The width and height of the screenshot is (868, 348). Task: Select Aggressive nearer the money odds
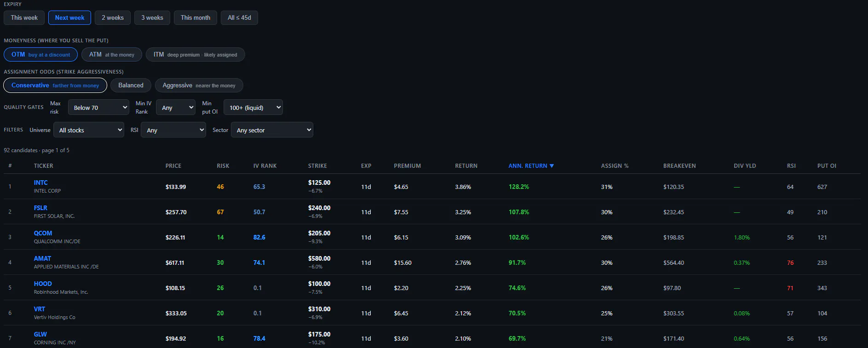pos(199,86)
